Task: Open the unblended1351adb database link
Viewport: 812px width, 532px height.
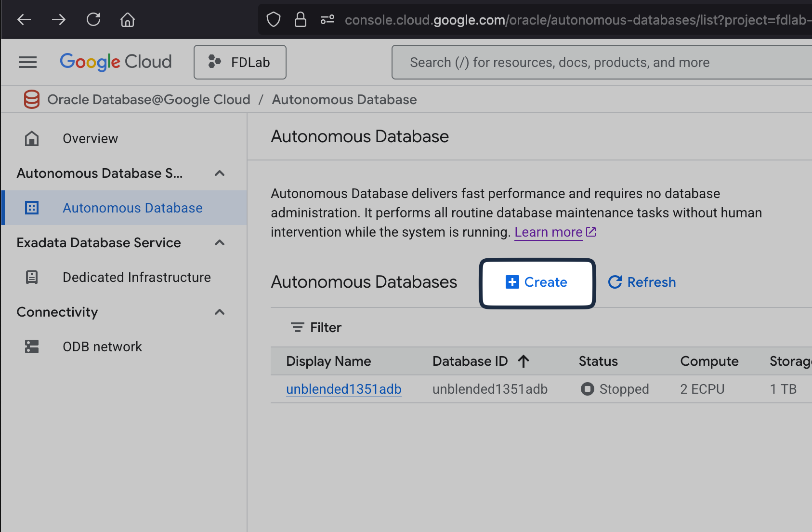Action: coord(343,389)
